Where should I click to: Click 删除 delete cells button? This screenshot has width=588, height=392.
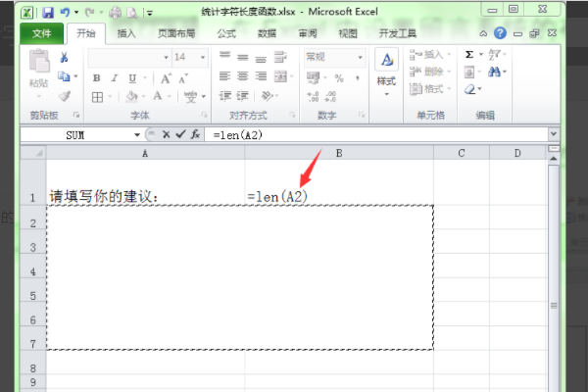430,72
